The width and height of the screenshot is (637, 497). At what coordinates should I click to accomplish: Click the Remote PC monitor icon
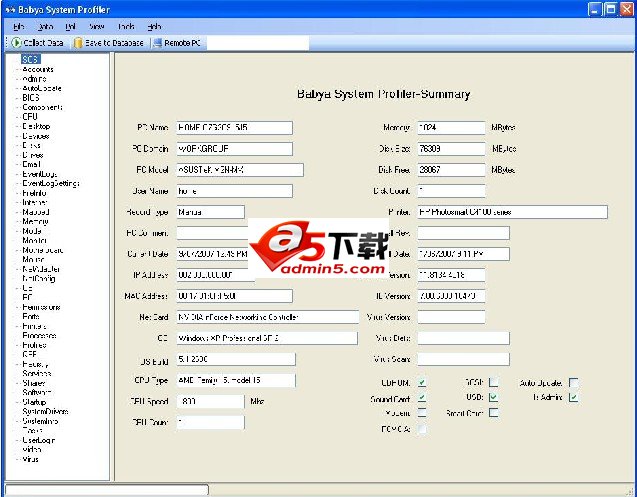(x=157, y=43)
